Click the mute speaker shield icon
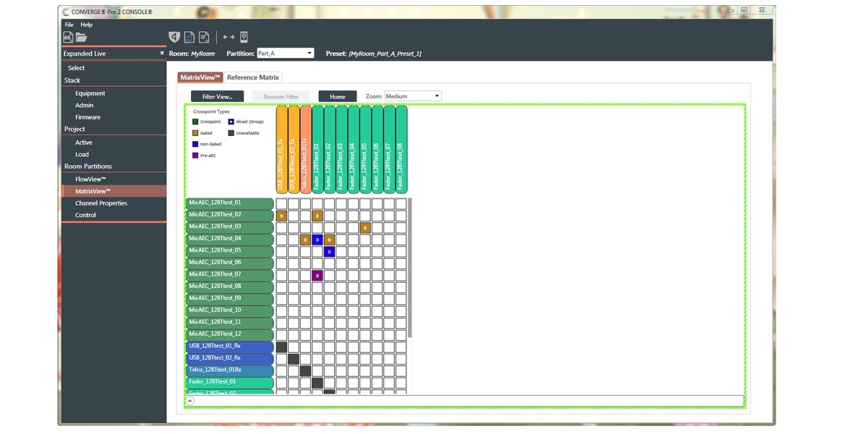 pos(174,37)
